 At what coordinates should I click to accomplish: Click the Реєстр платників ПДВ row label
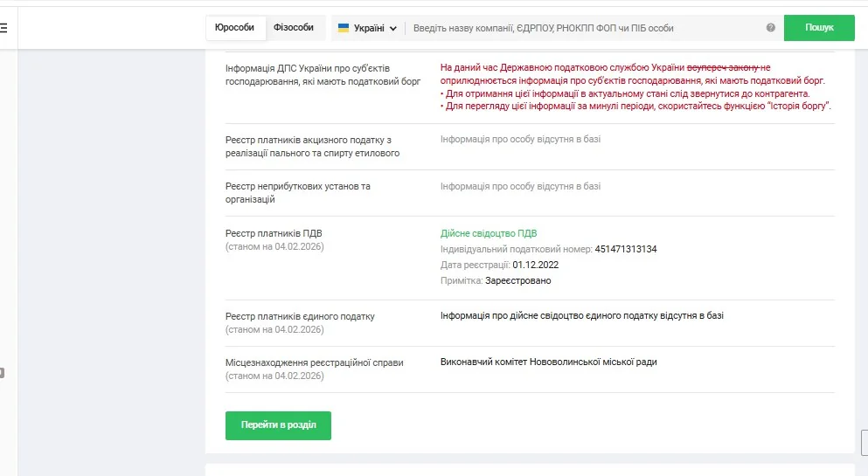(x=274, y=233)
